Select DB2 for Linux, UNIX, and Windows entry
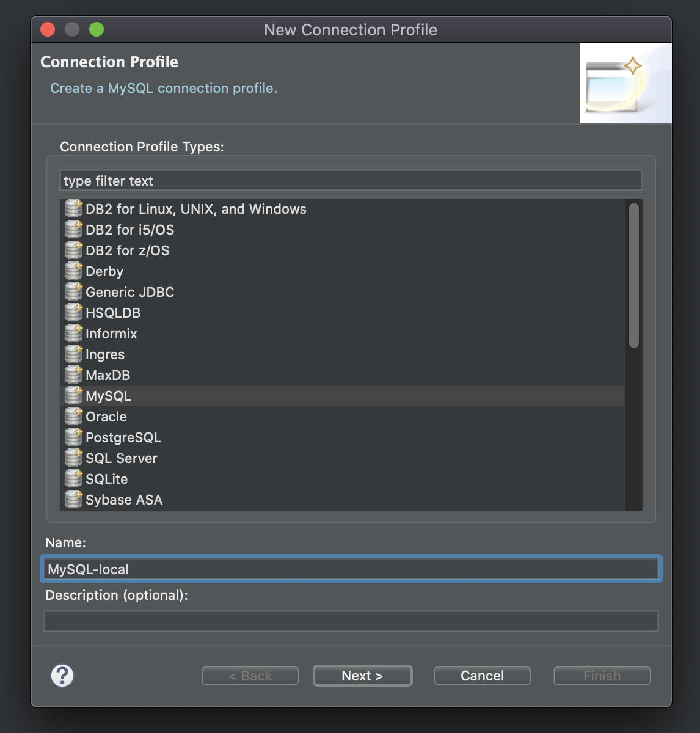The height and width of the screenshot is (733, 700). pyautogui.click(x=343, y=209)
